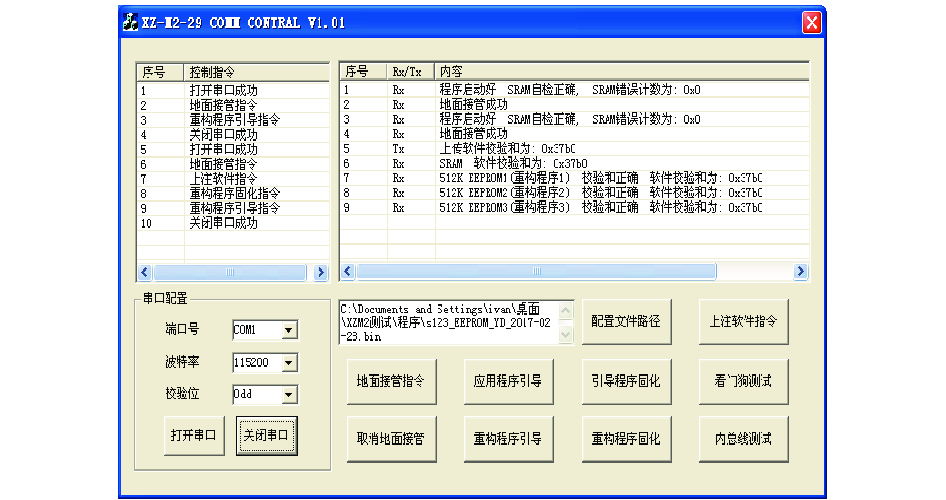This screenshot has height=500, width=946.
Task: Click the Rx/Tx column header
Action: (x=411, y=72)
